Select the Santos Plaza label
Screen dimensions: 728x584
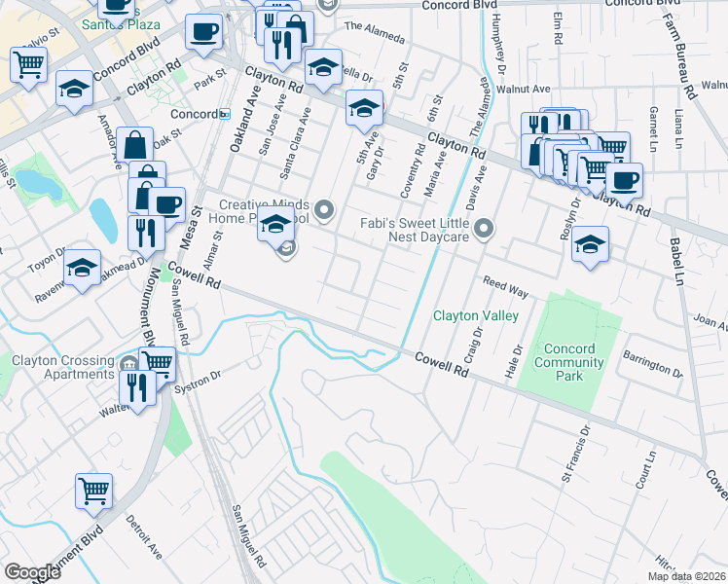point(121,24)
